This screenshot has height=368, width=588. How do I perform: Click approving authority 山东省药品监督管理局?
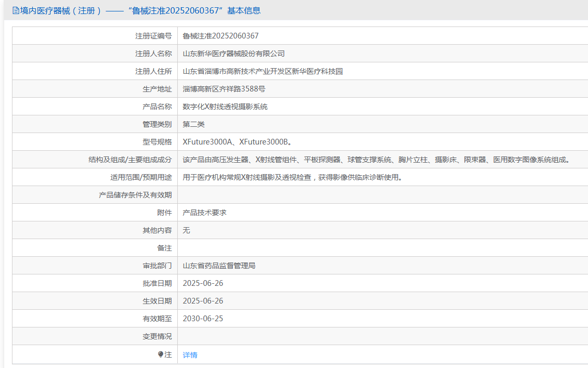coord(219,265)
